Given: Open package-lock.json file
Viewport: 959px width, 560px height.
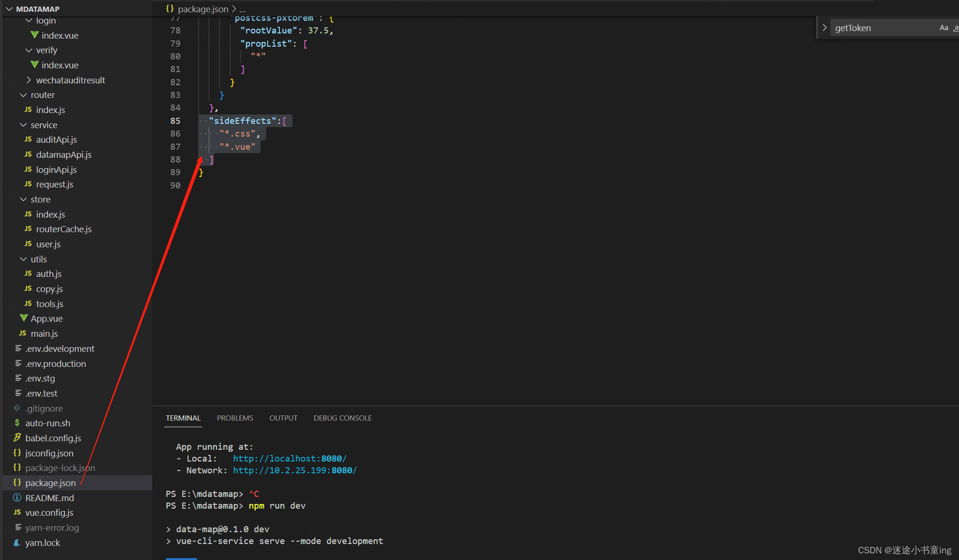Looking at the screenshot, I should point(60,468).
